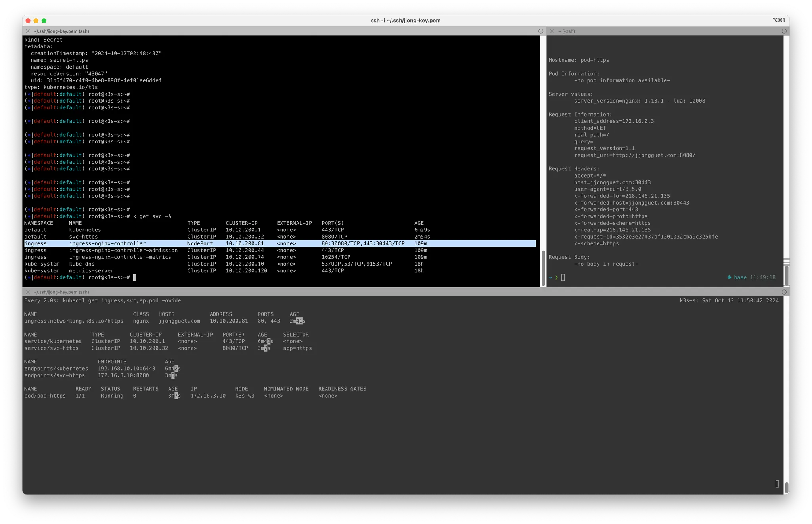The image size is (812, 524).
Task: Click the jjongguet.com HOSTS value
Action: tap(179, 321)
